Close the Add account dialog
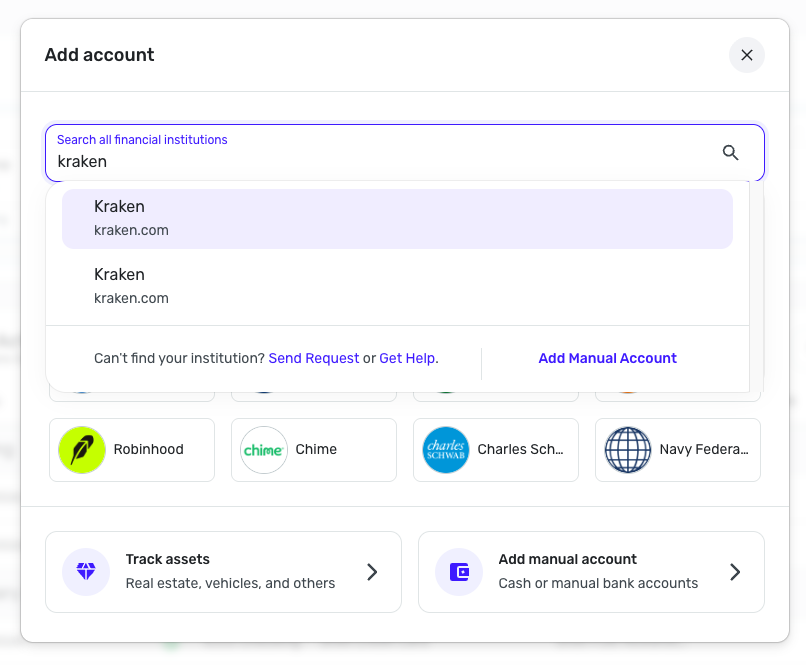 pos(746,55)
